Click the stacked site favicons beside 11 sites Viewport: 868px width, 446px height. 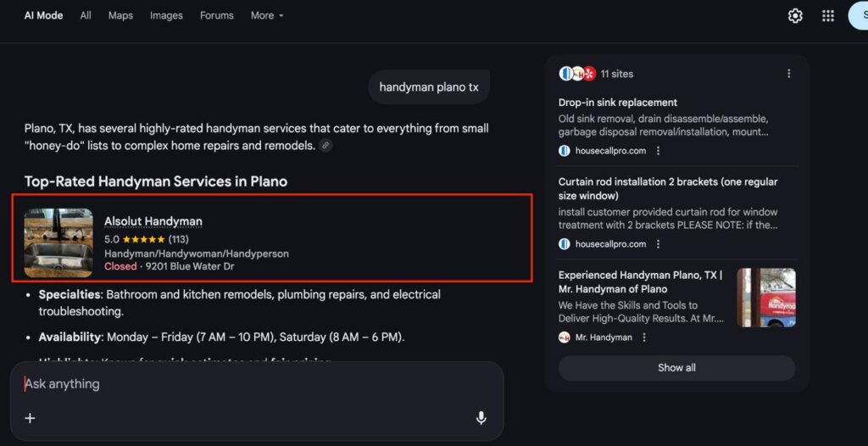577,74
